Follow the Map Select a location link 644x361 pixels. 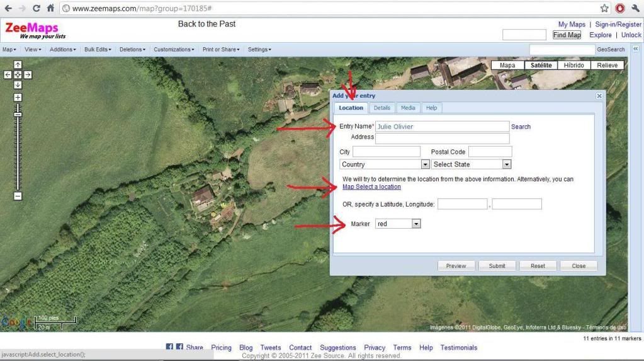pyautogui.click(x=371, y=187)
